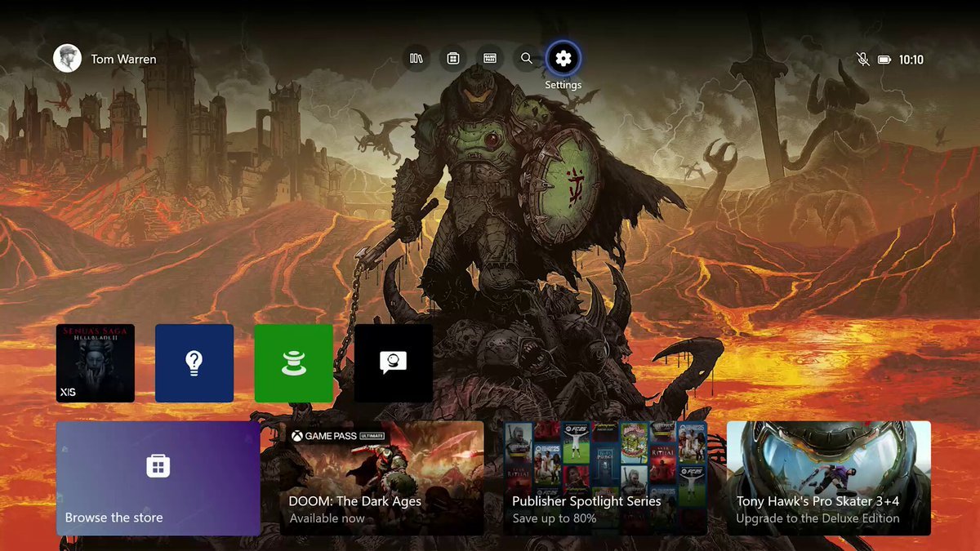Open My games & apps library icon
The height and width of the screenshot is (551, 980).
click(x=416, y=59)
